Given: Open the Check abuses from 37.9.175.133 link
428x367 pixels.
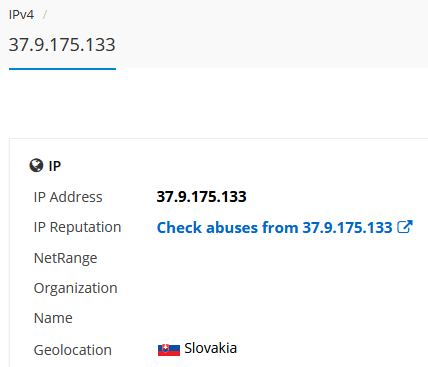Looking at the screenshot, I should coord(275,228).
